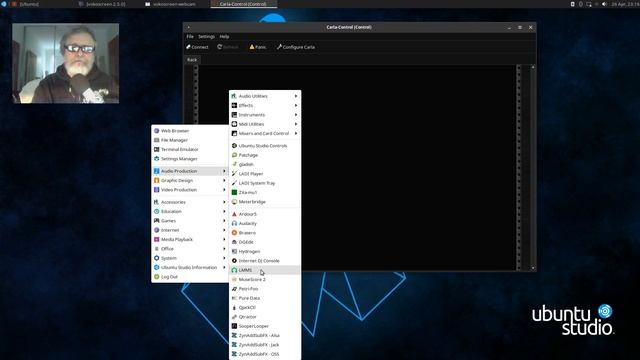Screen dimensions: 640x360
Task: Open the Settings menu in Carla-Control
Action: click(206, 37)
